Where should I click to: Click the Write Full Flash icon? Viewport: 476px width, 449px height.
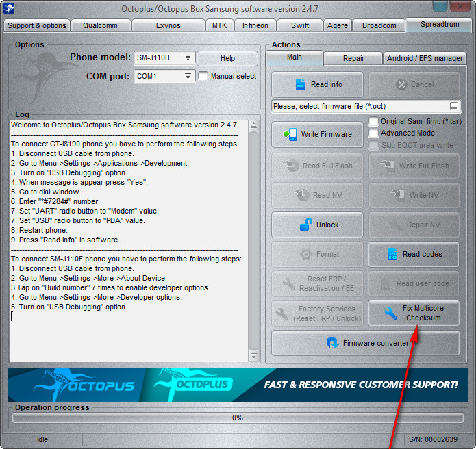(388, 166)
